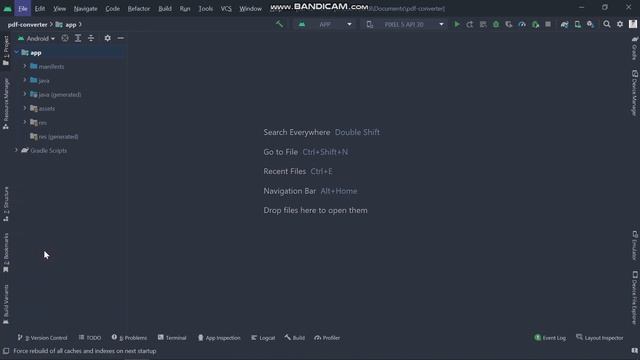
Task: Open the Emulator side tab on right
Action: (x=635, y=245)
